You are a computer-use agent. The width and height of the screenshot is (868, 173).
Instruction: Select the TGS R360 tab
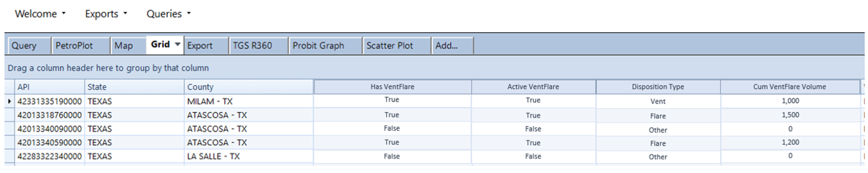tap(259, 46)
